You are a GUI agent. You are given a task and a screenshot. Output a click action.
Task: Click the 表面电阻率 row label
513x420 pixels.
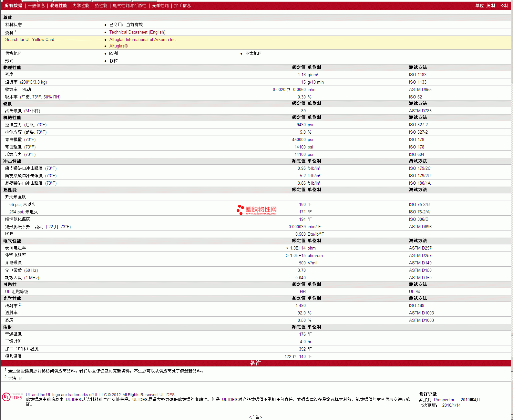coord(15,248)
